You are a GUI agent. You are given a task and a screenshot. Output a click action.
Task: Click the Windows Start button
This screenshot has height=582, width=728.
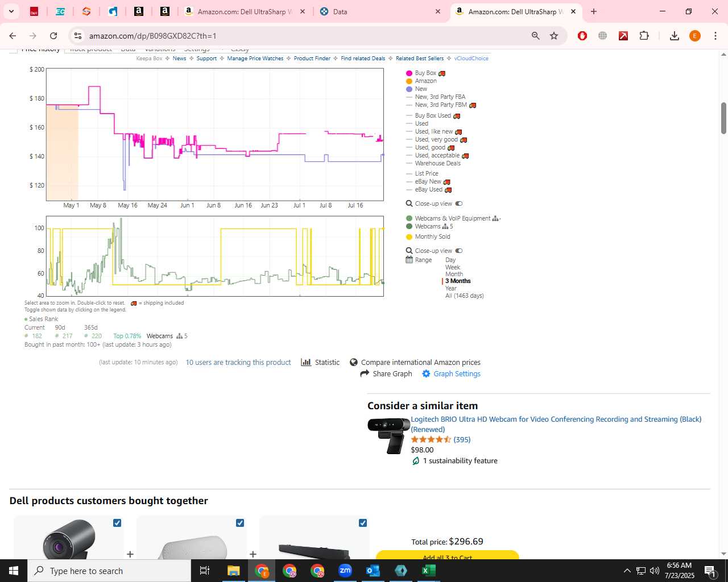[x=14, y=571]
